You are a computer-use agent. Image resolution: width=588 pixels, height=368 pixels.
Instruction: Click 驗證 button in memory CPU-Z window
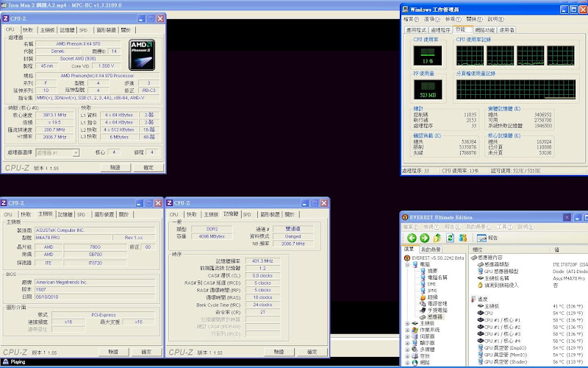pos(279,352)
